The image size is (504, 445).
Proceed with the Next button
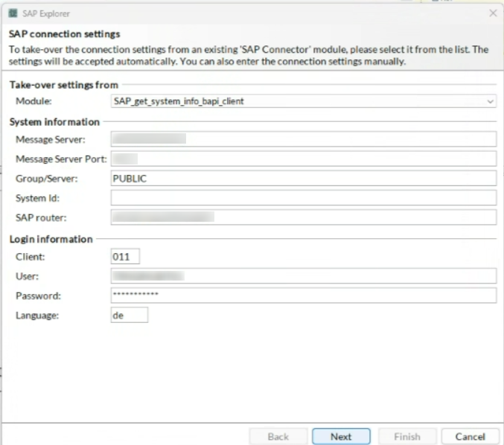[341, 436]
